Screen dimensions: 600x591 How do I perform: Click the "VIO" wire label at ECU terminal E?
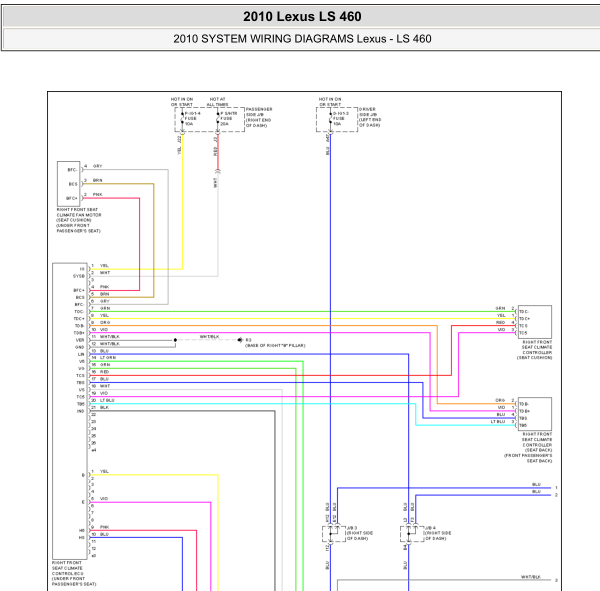click(x=104, y=499)
